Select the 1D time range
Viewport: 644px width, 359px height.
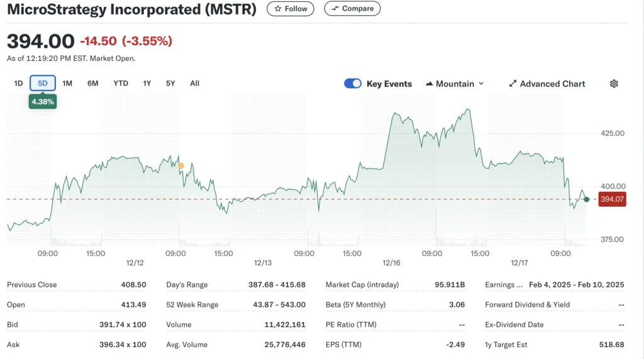(18, 83)
